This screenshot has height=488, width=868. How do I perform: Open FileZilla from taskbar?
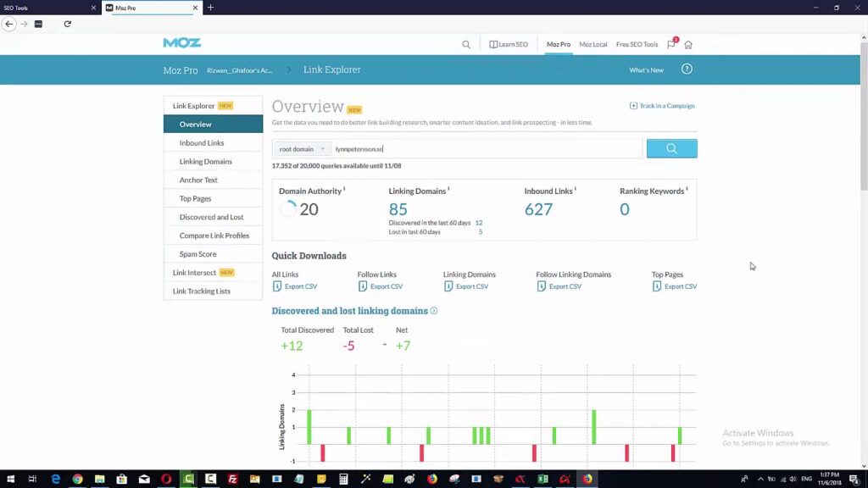tap(232, 480)
